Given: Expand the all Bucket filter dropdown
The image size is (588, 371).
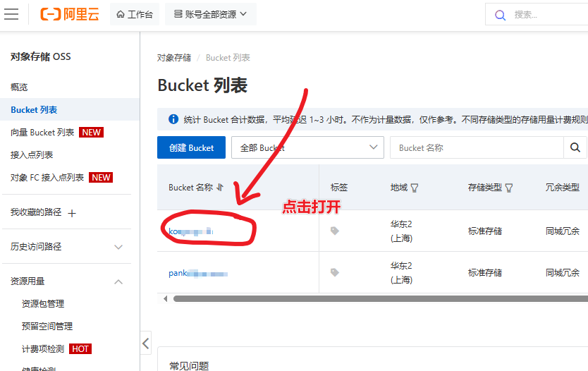Looking at the screenshot, I should click(307, 147).
